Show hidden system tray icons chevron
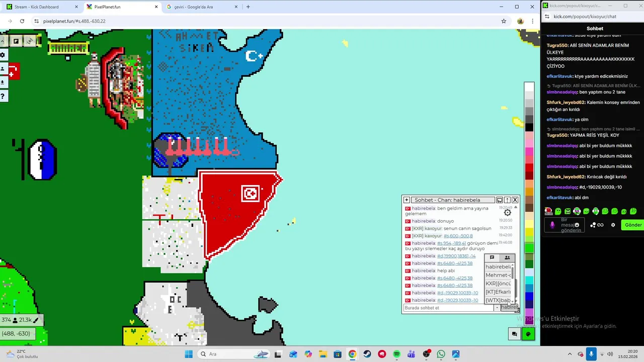Image resolution: width=644 pixels, height=362 pixels. pyautogui.click(x=570, y=354)
